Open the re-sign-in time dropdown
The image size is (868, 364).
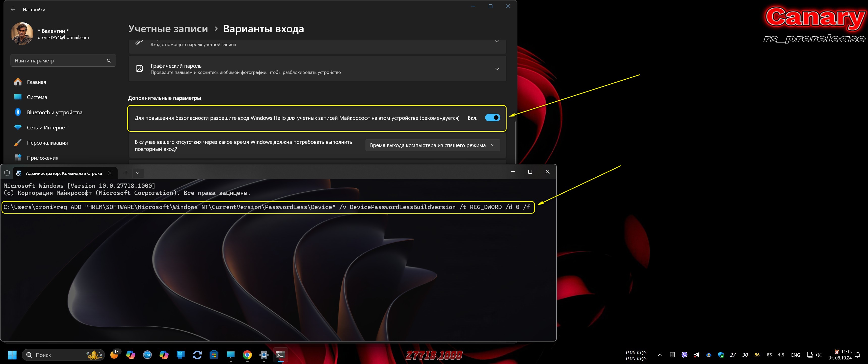coord(432,145)
